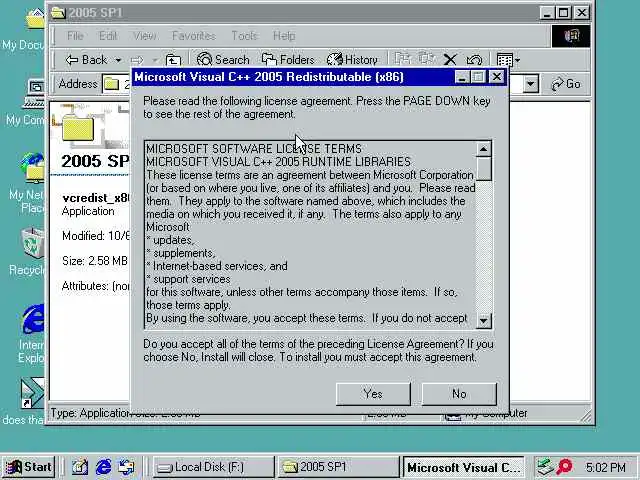The image size is (640, 480).
Task: Click the Undo toolbar icon
Action: (474, 60)
